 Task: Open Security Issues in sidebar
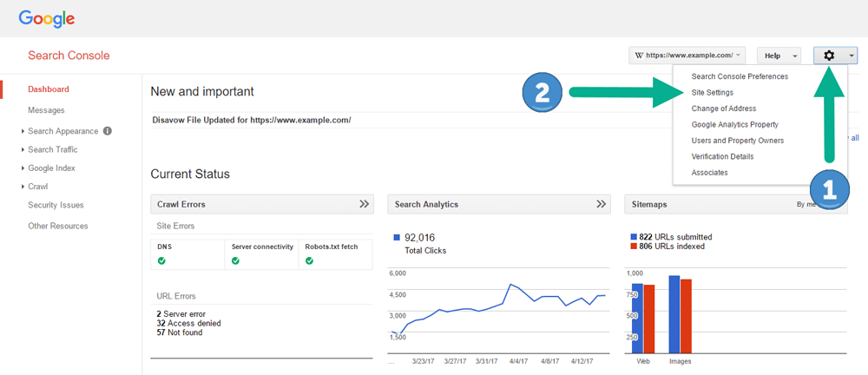[56, 205]
